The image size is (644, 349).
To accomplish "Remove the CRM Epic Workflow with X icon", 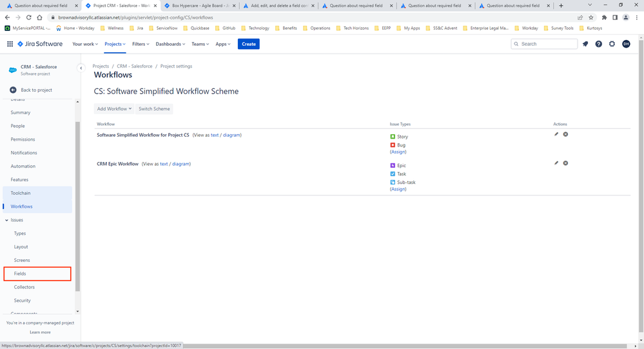I will 565,163.
